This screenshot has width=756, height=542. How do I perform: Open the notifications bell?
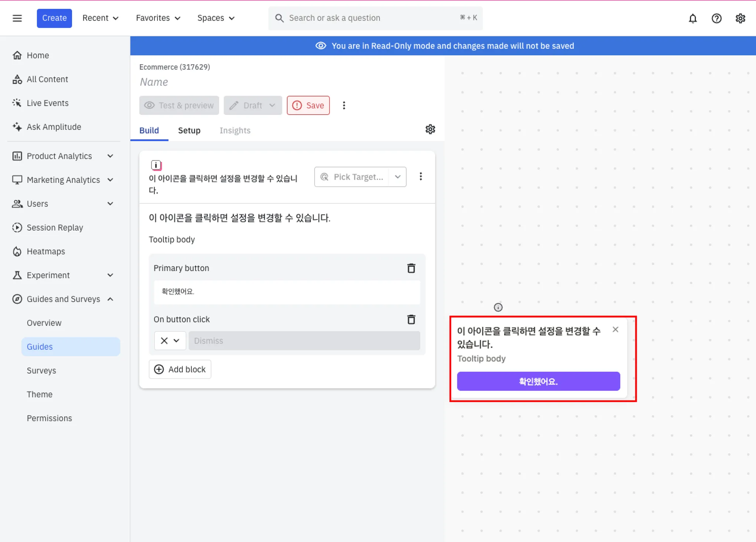693,18
